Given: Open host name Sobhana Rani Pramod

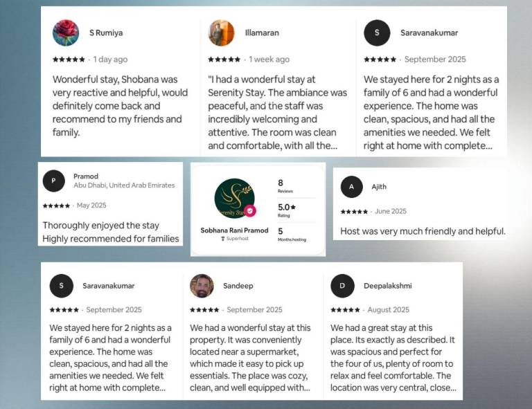Looking at the screenshot, I should 233,229.
